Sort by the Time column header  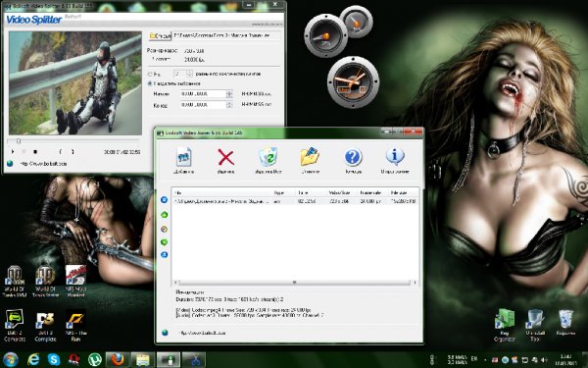pos(311,192)
